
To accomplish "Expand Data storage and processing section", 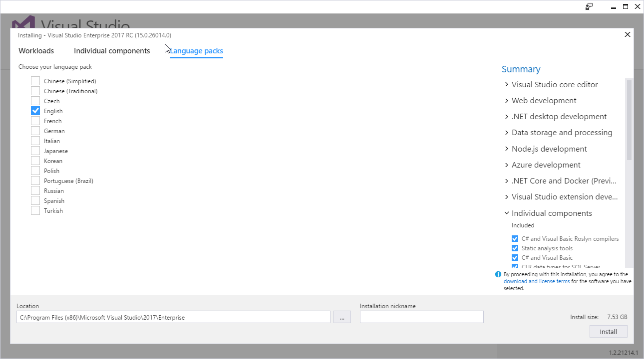I will point(507,133).
